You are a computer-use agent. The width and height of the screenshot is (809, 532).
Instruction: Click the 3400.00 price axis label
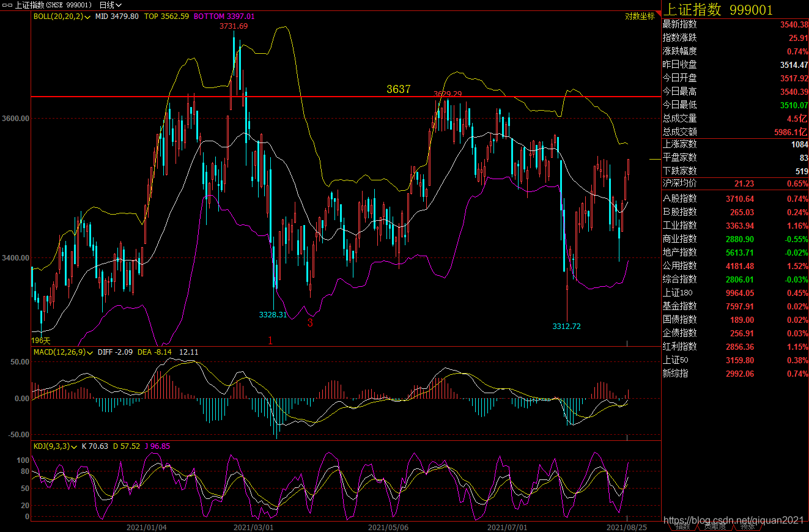15,257
